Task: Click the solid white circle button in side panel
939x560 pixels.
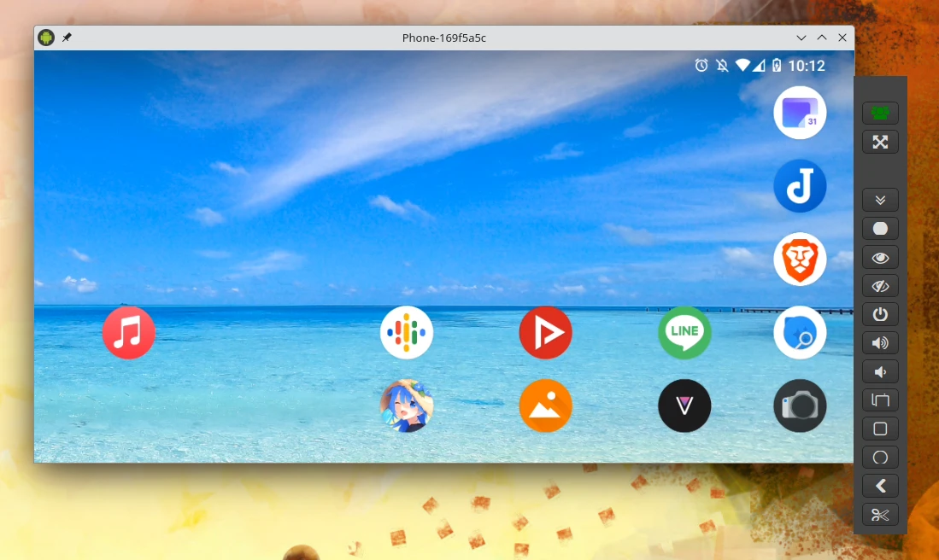Action: [880, 229]
